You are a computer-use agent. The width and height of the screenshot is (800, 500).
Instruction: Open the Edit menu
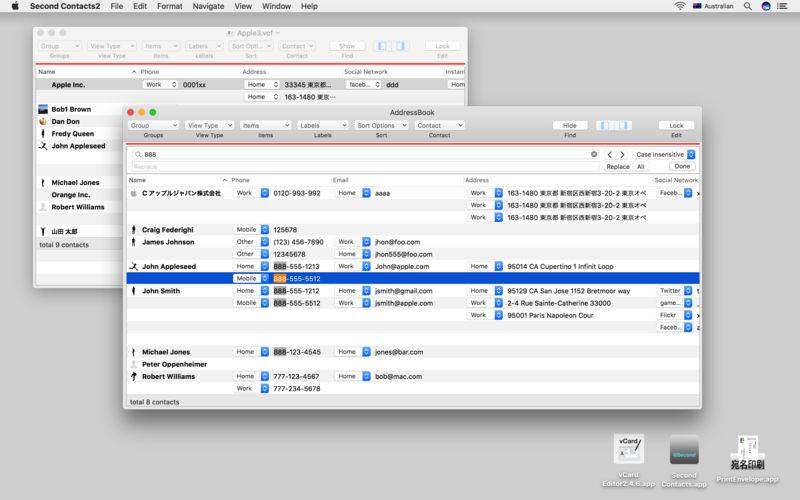click(140, 6)
